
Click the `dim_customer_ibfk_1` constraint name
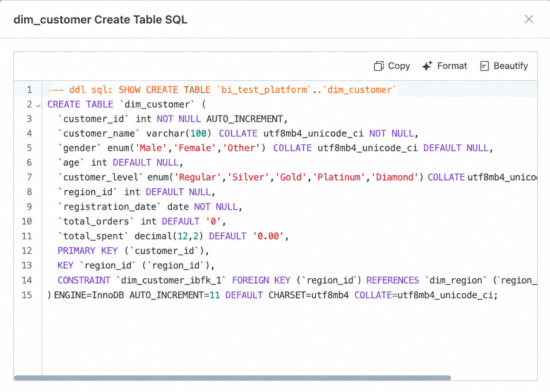171,280
